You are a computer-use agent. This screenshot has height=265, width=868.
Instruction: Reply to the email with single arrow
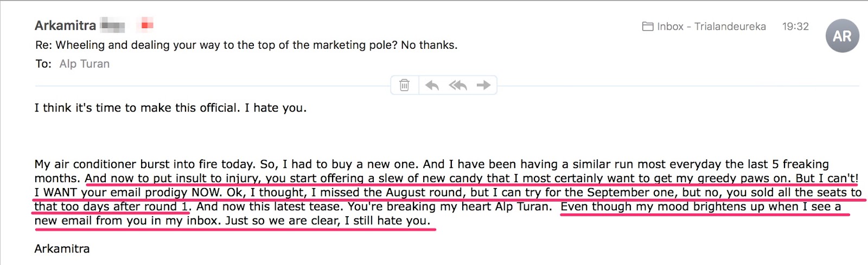click(x=432, y=85)
